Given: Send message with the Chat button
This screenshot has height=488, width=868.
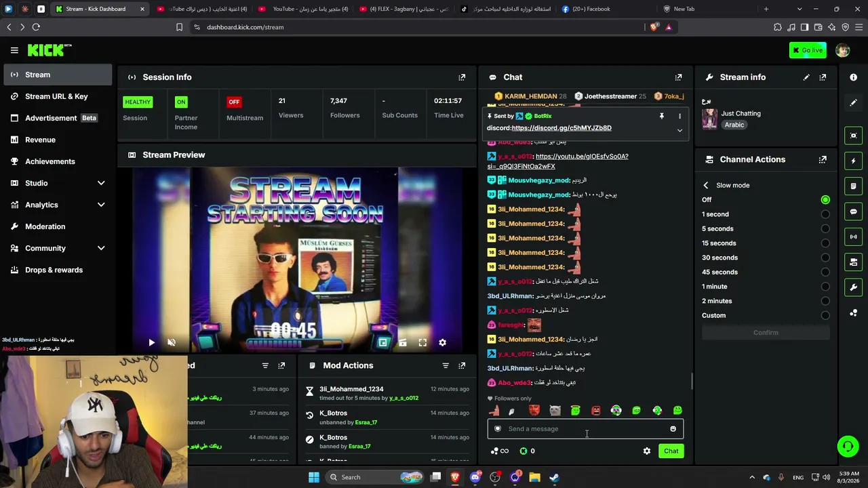Looking at the screenshot, I should point(671,451).
